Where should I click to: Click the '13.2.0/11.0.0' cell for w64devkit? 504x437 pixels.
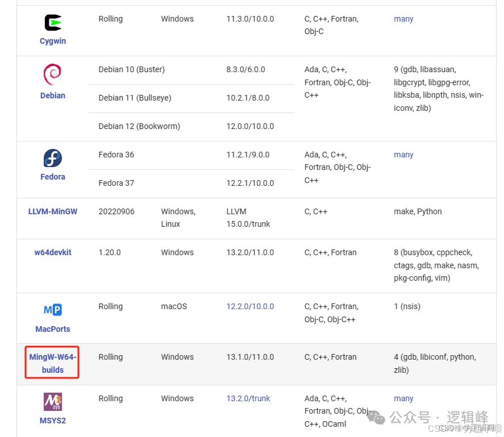pyautogui.click(x=250, y=252)
